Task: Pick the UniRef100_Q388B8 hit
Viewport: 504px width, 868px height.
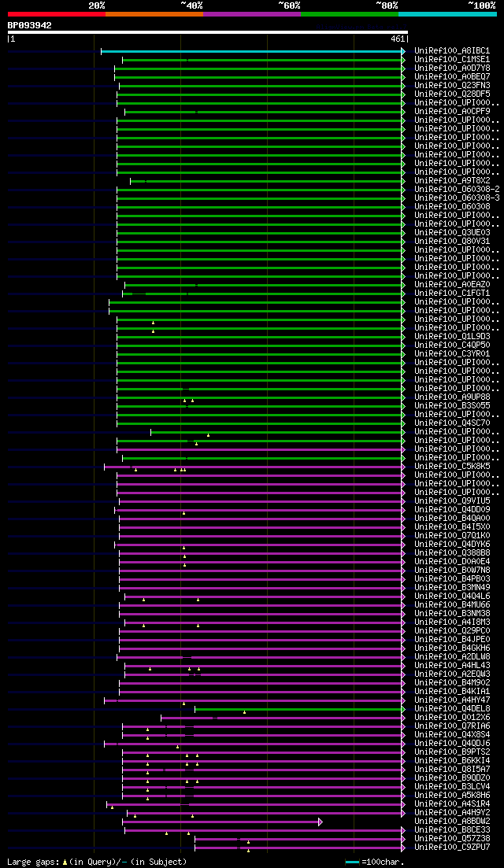Action: (452, 553)
